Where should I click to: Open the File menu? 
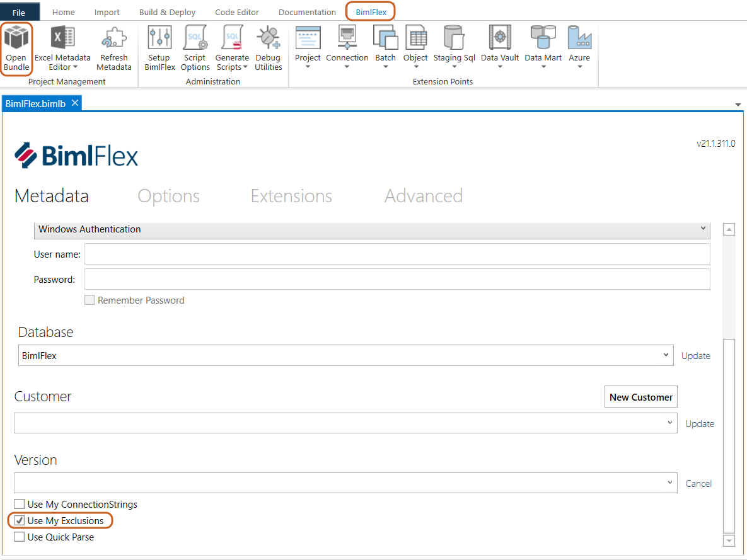pos(19,13)
